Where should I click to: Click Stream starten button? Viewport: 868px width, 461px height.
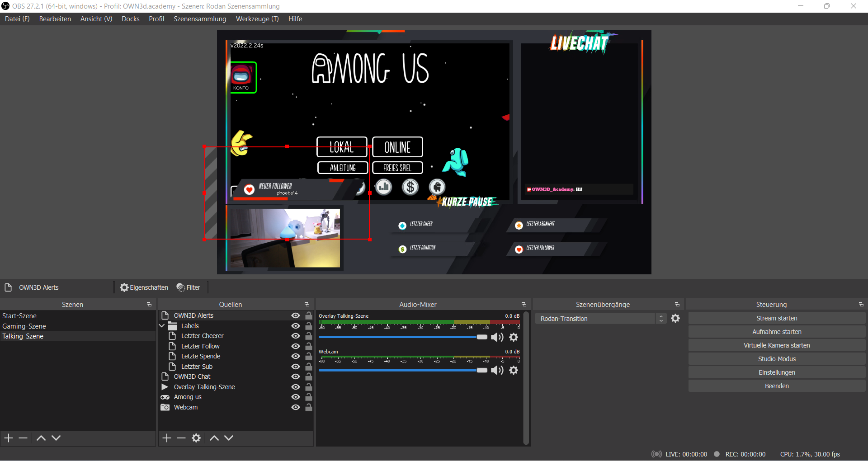777,318
